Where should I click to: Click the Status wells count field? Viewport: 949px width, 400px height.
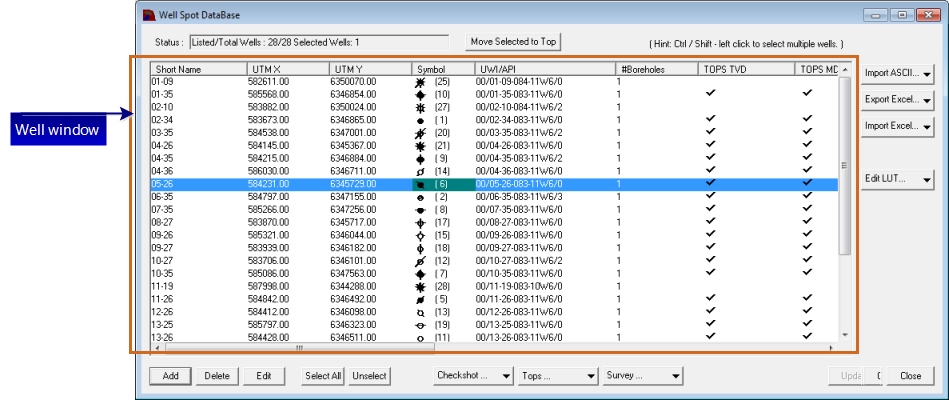(319, 42)
